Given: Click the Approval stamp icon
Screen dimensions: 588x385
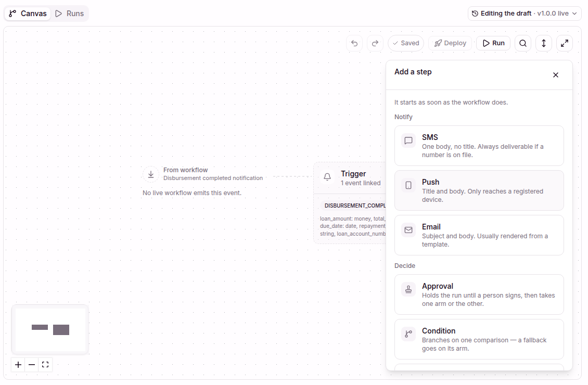Looking at the screenshot, I should point(408,289).
